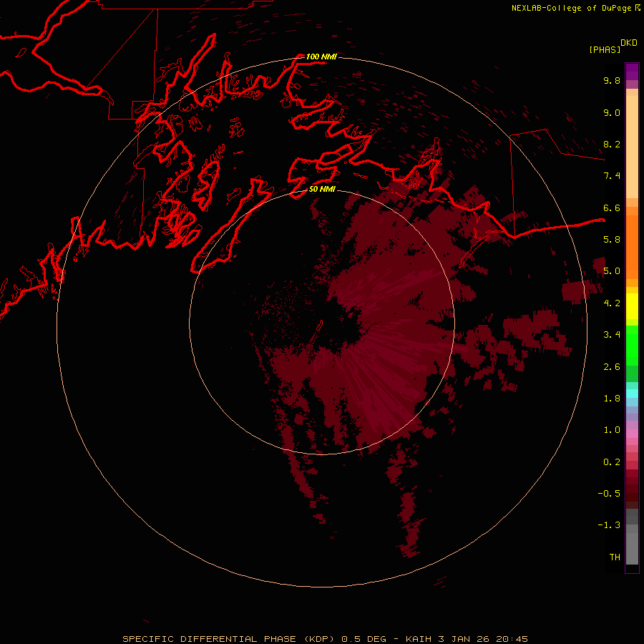Screen dimensions: 644x644
Task: Pick the purple band atop the color scale
Action: pyautogui.click(x=632, y=72)
